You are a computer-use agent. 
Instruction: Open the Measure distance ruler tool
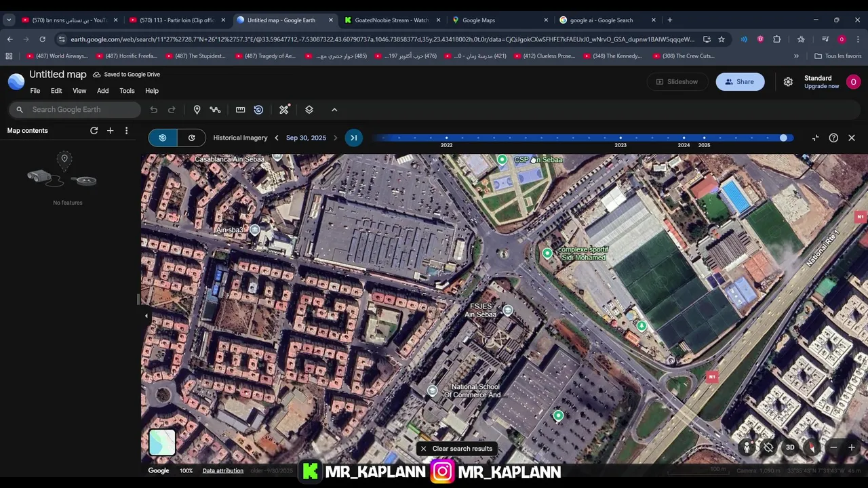coord(240,110)
